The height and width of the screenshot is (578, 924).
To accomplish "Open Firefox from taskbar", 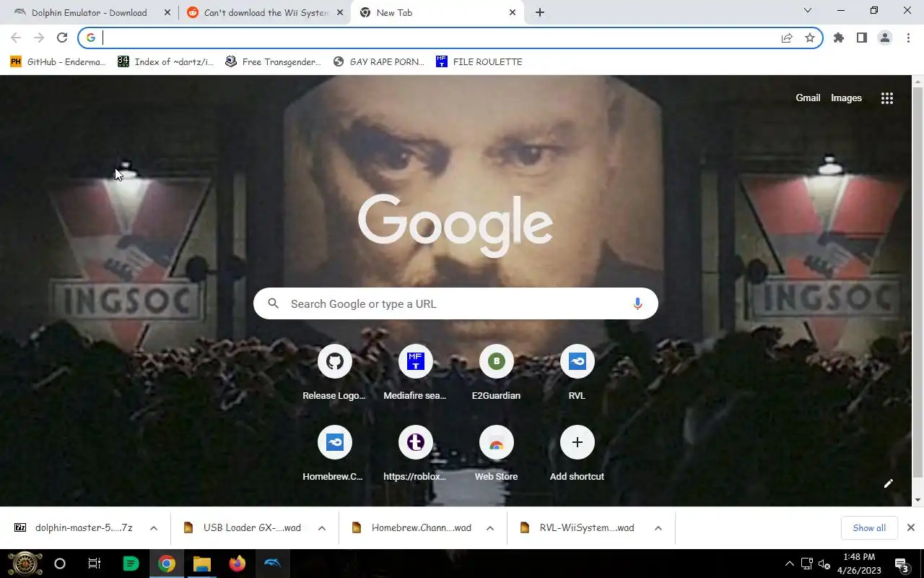I will click(x=237, y=564).
